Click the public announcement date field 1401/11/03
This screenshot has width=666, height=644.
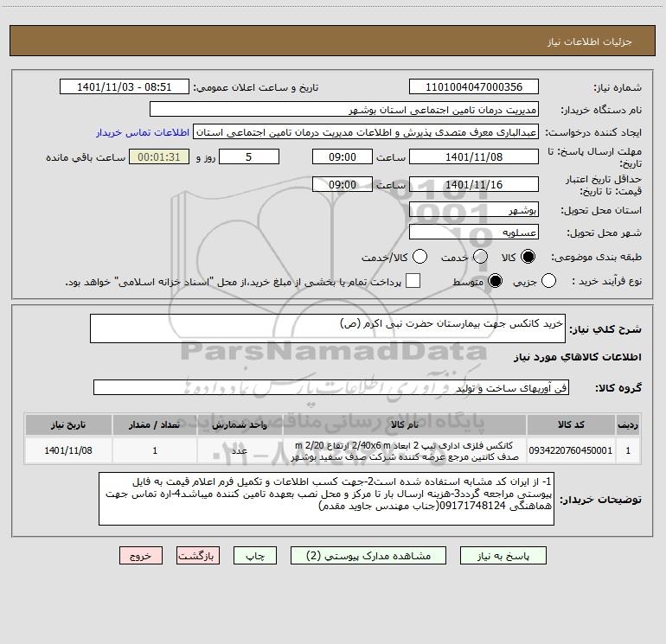click(125, 87)
